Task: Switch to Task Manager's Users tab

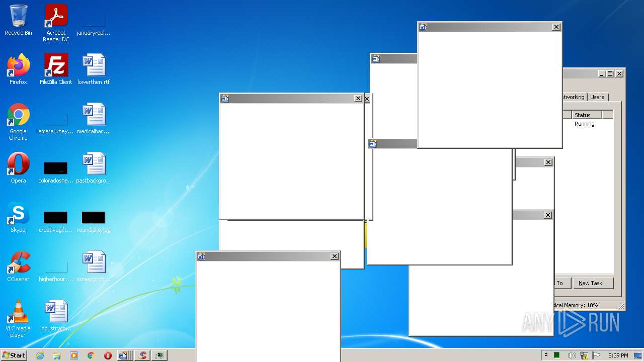Action: point(597,97)
